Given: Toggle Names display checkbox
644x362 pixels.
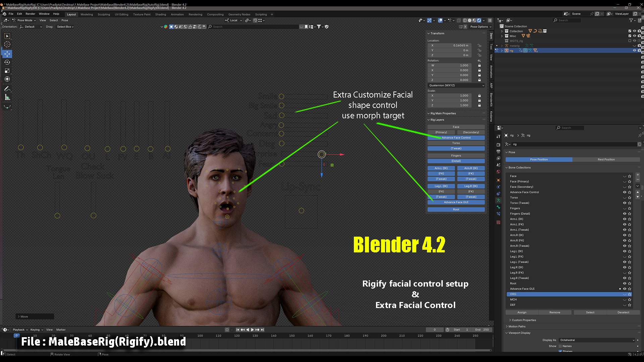Looking at the screenshot, I should pos(560,346).
